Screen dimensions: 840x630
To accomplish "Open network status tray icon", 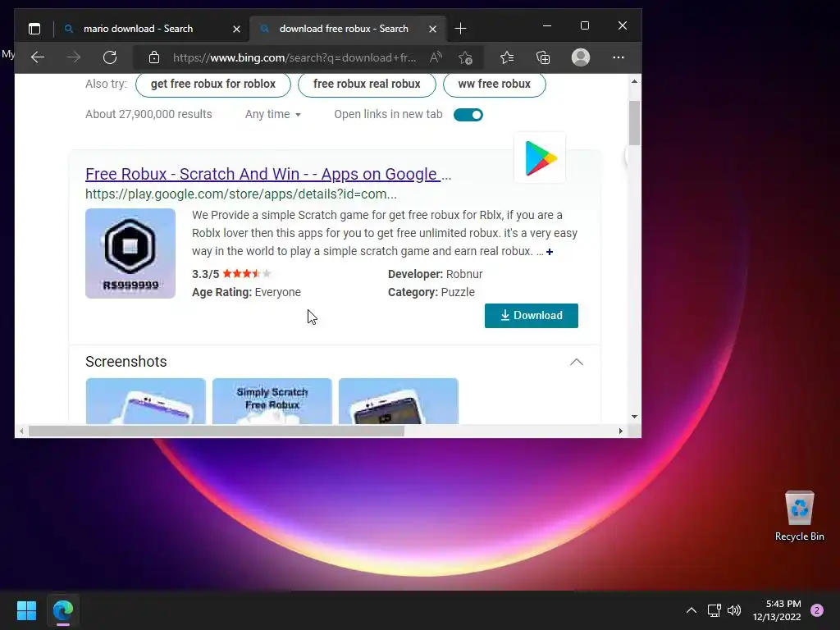I will [x=714, y=610].
